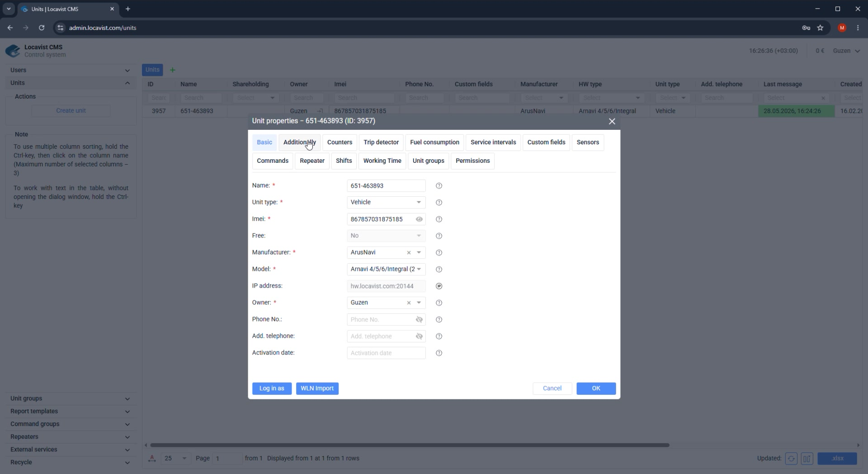The width and height of the screenshot is (868, 474).
Task: Click the WLN Import button
Action: 317,389
